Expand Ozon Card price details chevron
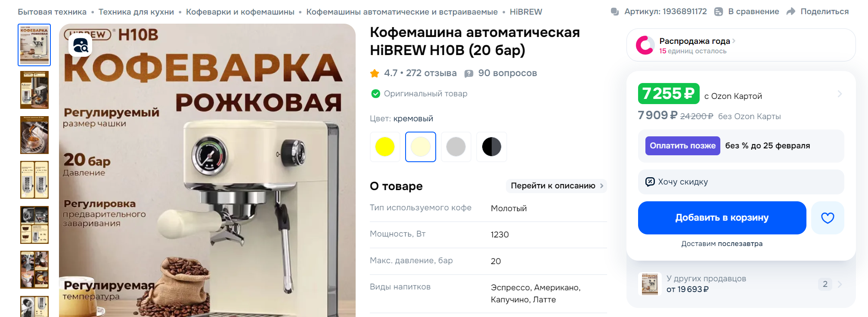 [840, 94]
